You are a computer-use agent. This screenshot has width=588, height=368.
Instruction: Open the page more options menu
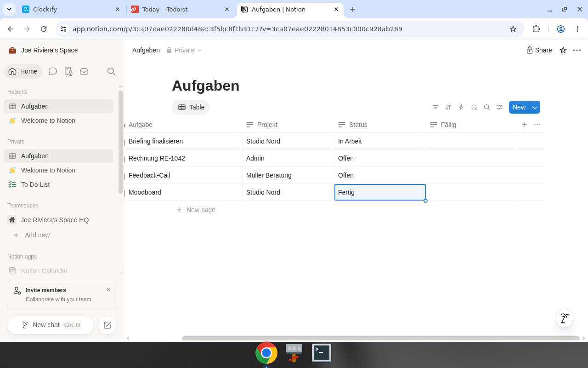click(x=577, y=50)
